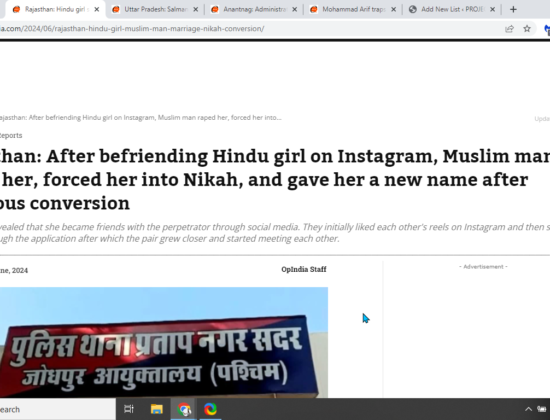550x420 pixels.
Task: Open File Explorer from the taskbar
Action: click(156, 409)
